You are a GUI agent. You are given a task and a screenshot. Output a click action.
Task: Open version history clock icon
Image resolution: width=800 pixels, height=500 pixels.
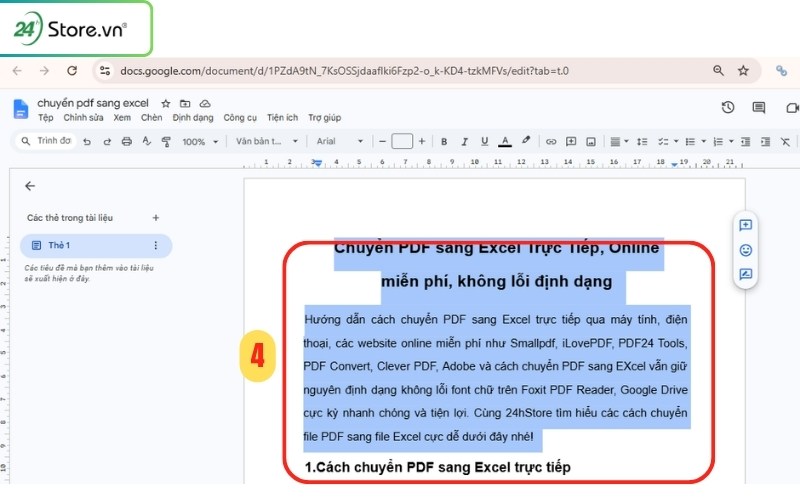click(728, 107)
